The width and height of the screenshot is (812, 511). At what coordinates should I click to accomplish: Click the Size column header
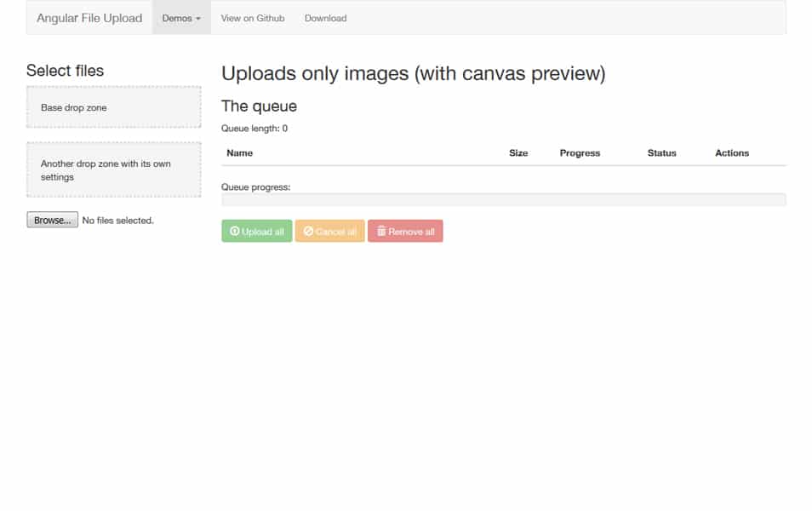tap(518, 152)
